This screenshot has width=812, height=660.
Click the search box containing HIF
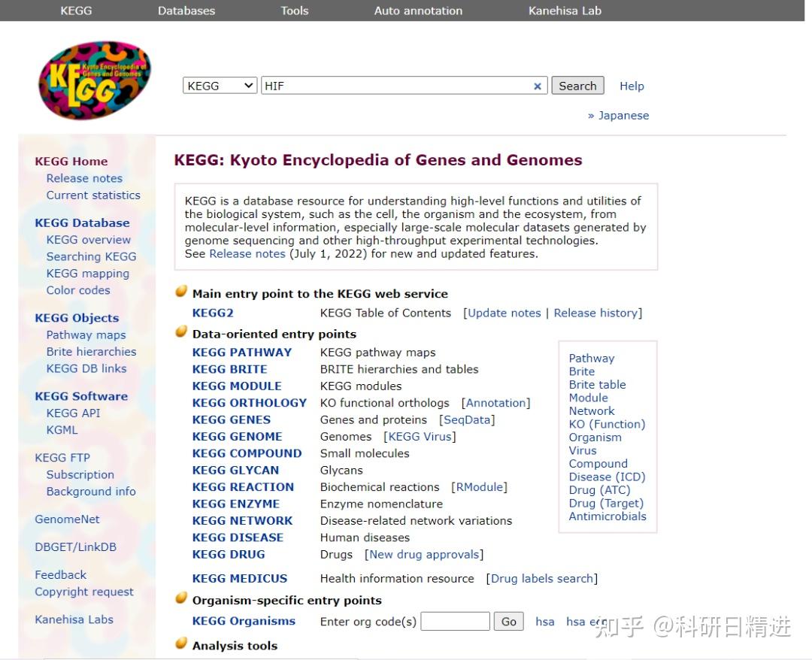pos(404,86)
